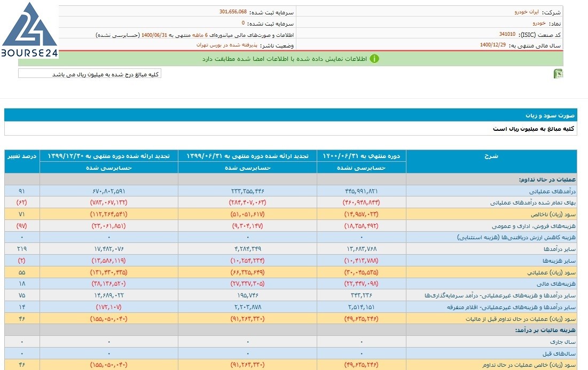
Task: Select the سود (زیان) عملیاتی row label
Action: (551, 272)
